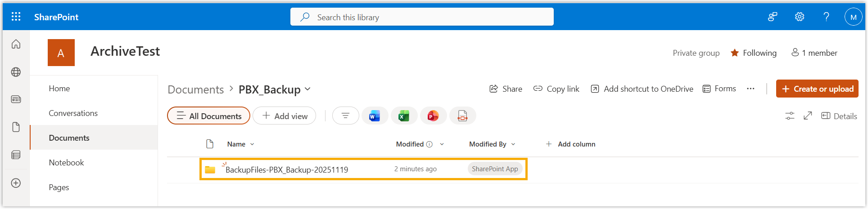This screenshot has width=868, height=209.
Task: Go to Conversations in site navigation
Action: tap(73, 113)
